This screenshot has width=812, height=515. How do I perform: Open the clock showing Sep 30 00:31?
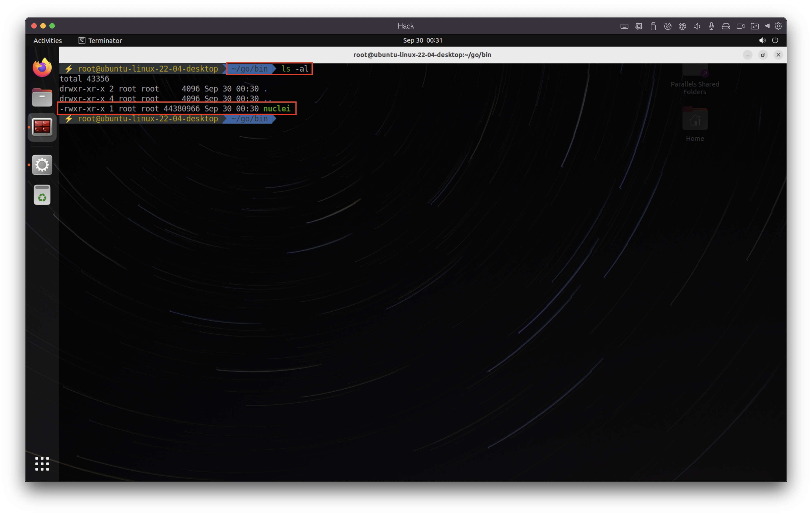click(x=423, y=41)
